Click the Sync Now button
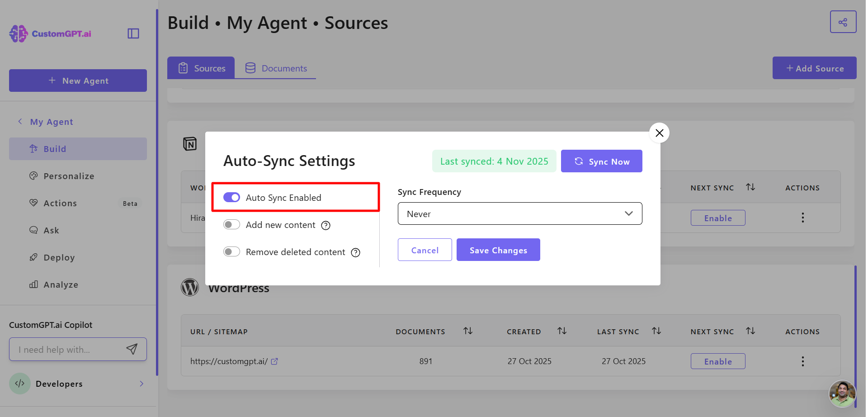This screenshot has height=417, width=868. (x=602, y=161)
